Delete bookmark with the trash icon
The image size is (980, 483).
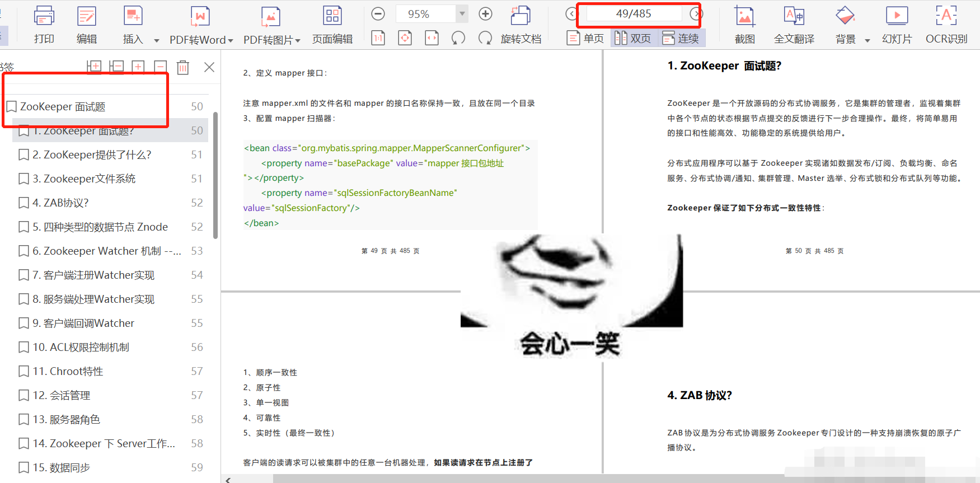point(183,67)
